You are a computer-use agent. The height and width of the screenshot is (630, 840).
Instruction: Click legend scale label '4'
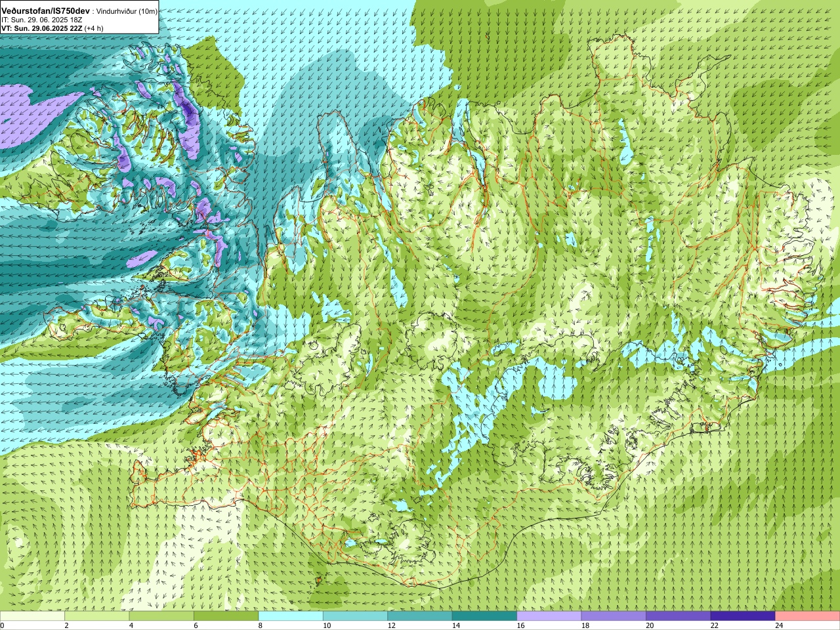click(131, 625)
